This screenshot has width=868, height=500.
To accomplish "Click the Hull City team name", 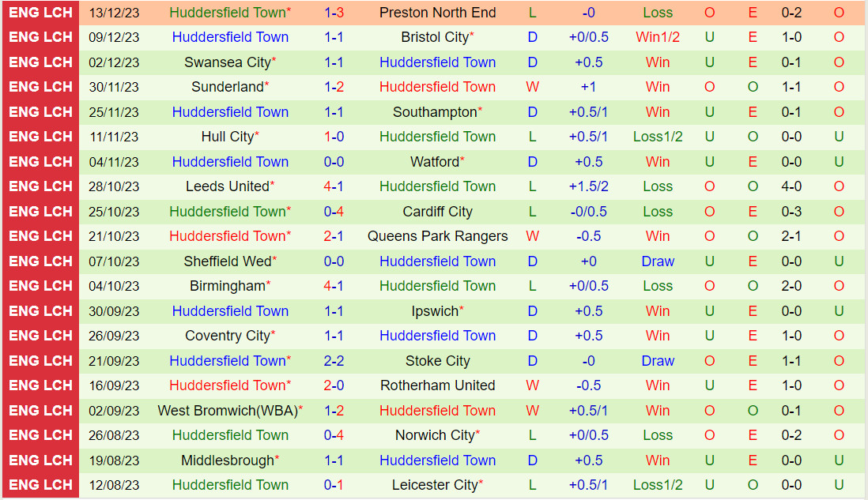I will [228, 137].
